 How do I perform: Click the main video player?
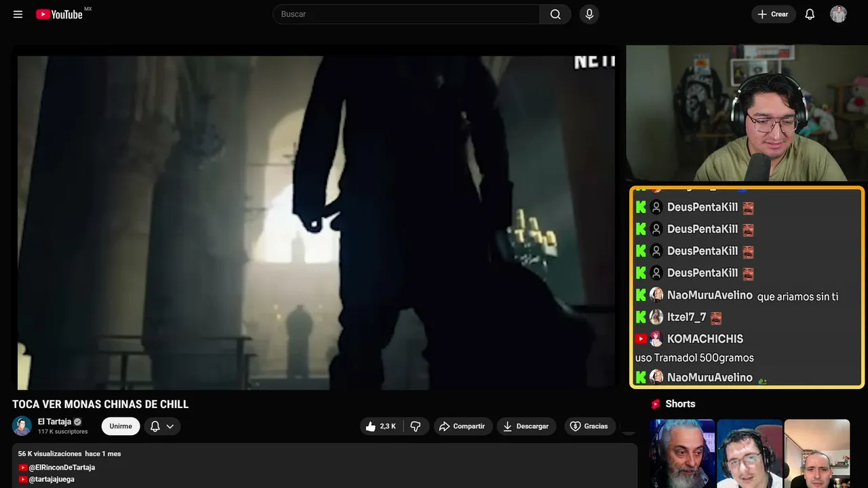coord(316,222)
